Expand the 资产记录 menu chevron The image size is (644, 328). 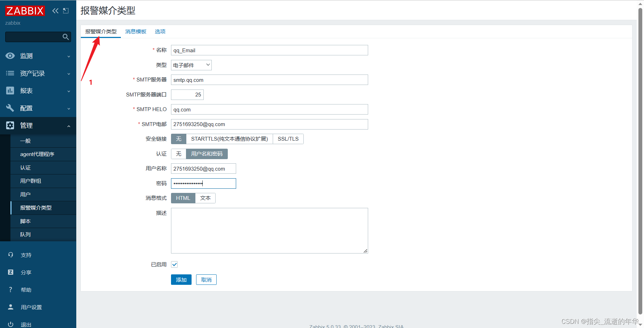point(69,74)
